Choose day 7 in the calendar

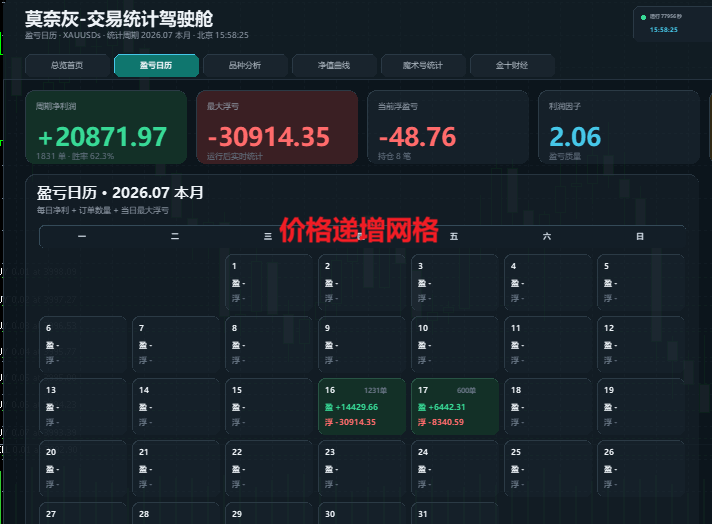(x=176, y=345)
